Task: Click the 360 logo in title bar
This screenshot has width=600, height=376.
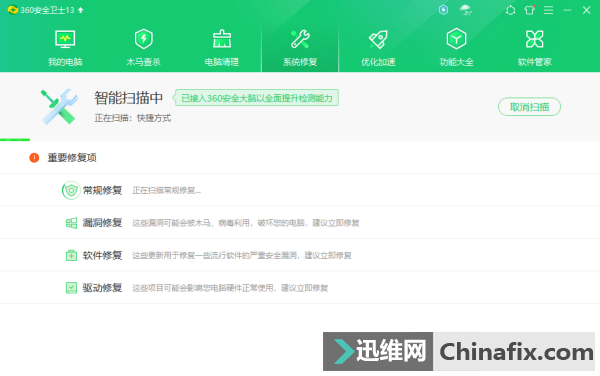Action: pos(13,10)
